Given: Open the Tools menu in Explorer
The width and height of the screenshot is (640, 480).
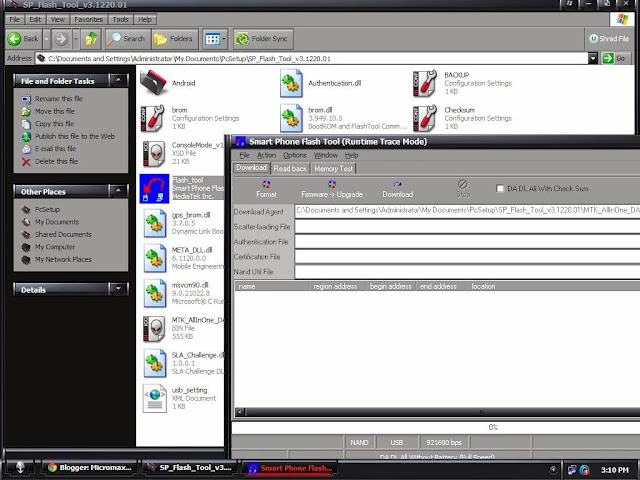Looking at the screenshot, I should (120, 20).
